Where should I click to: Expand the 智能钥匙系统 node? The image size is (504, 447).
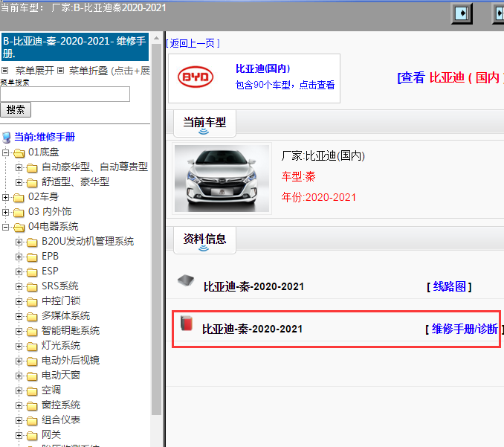pyautogui.click(x=19, y=331)
